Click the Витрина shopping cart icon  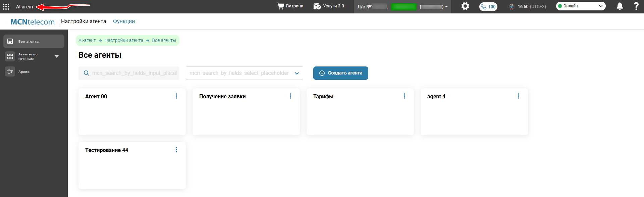click(280, 6)
